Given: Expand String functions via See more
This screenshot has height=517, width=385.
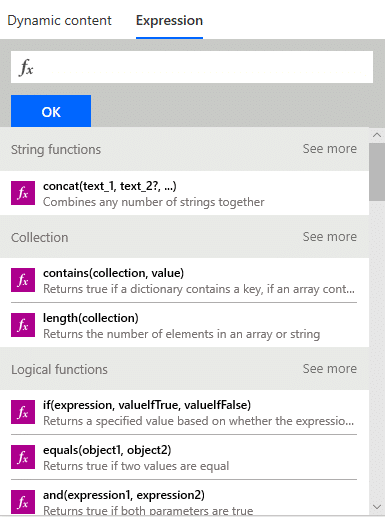Looking at the screenshot, I should [330, 149].
